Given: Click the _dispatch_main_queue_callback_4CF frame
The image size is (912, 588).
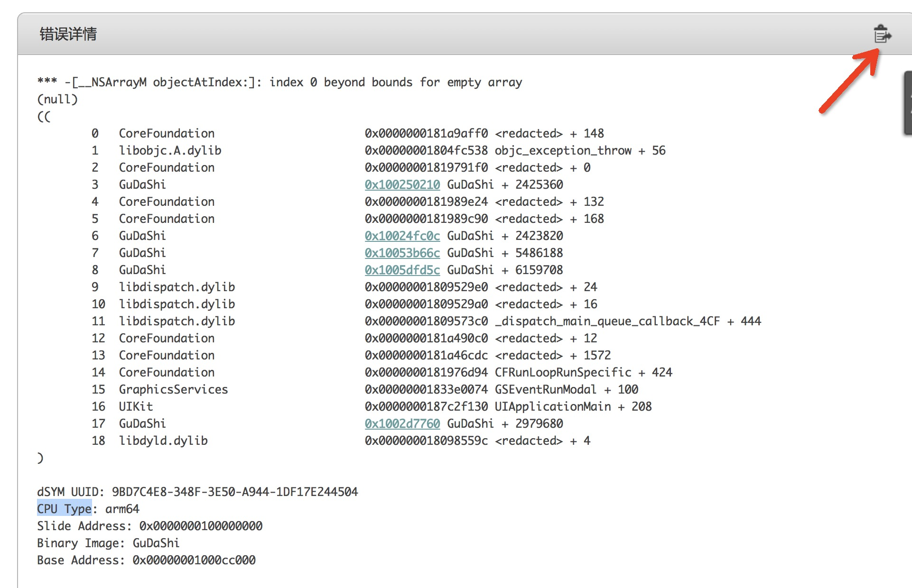Looking at the screenshot, I should click(607, 321).
